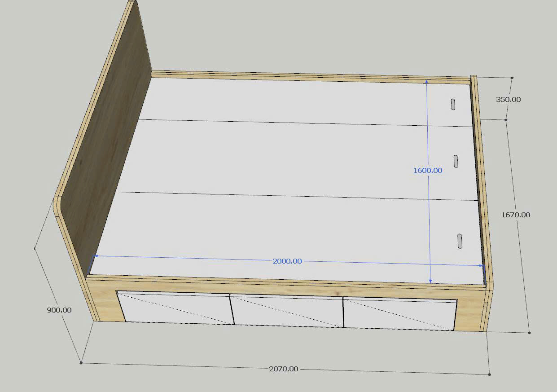
Task: Select the front wooden rail above the drawers
Action: pos(287,286)
